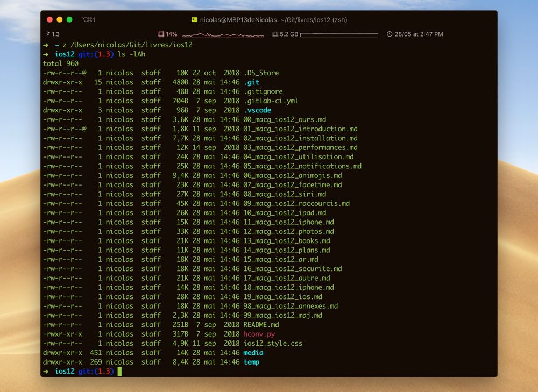Screen dimensions: 538x392
Task: Click the CPU usage sparkline graph
Action: tap(223, 34)
